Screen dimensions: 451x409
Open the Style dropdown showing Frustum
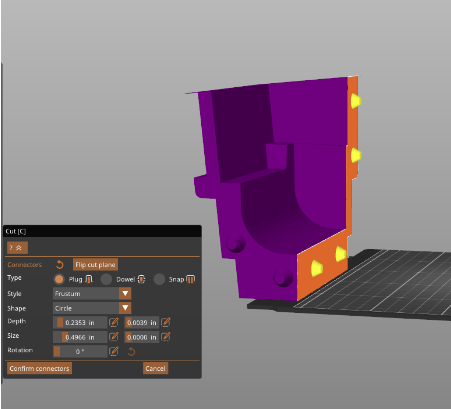(x=92, y=294)
